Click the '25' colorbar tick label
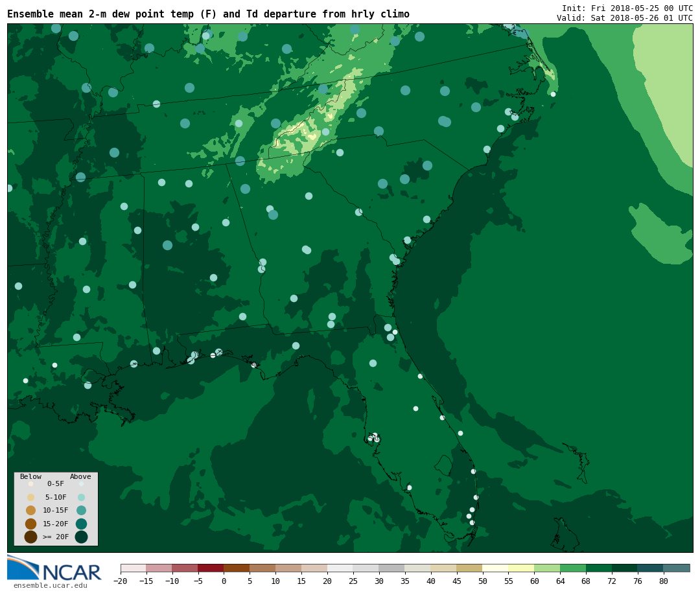This screenshot has width=700, height=593. [x=353, y=581]
